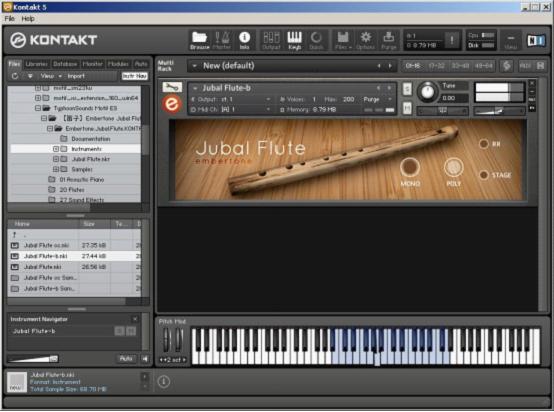Click the rack header save icon
Screen dimensions: 554x412
click(x=541, y=66)
